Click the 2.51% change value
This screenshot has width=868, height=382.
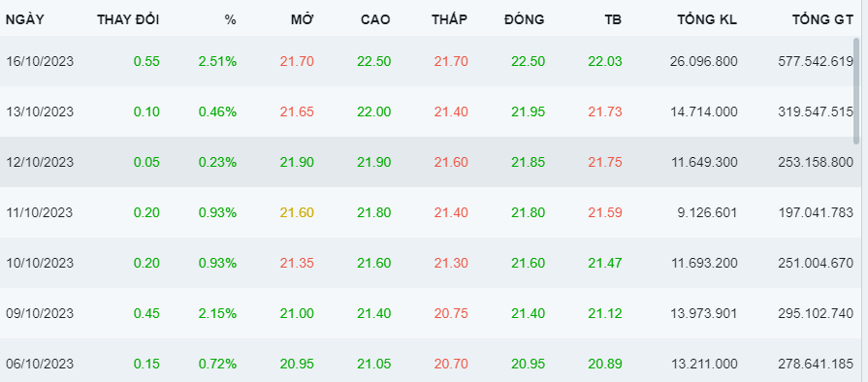(x=217, y=61)
